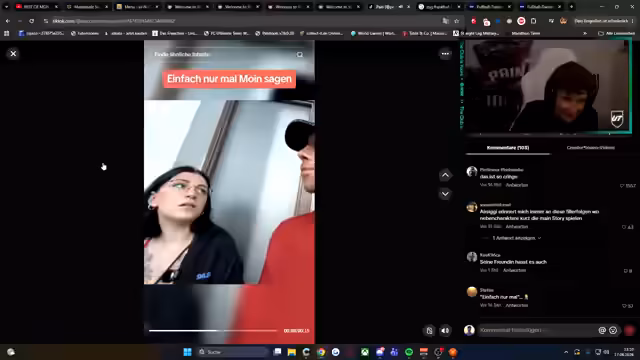The image size is (640, 360).
Task: Focus the comment input field
Action: pos(537,330)
